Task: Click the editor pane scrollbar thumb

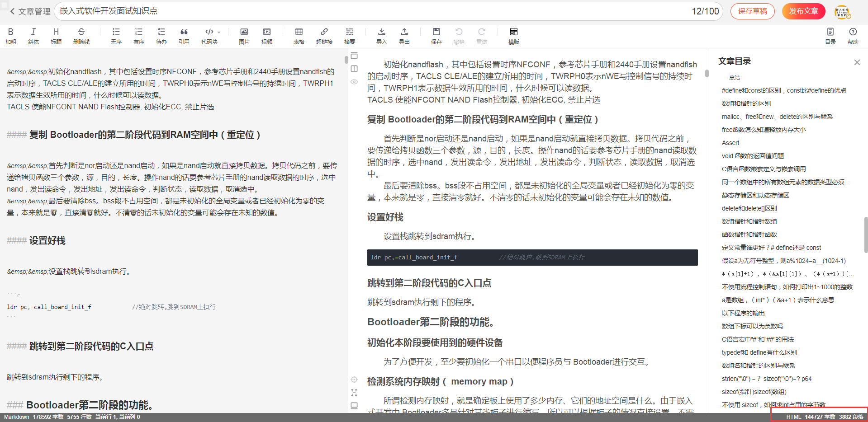Action: tap(346, 60)
